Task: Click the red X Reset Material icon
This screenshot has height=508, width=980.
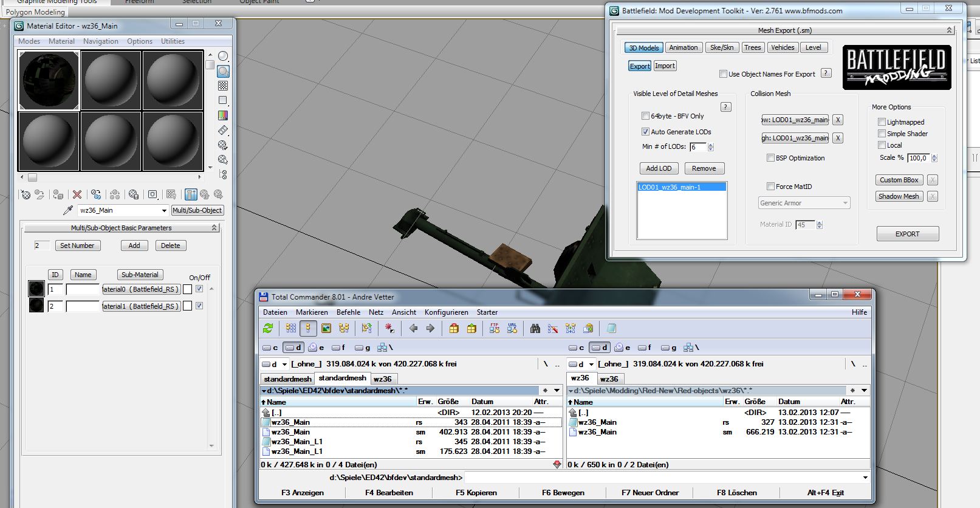Action: pyautogui.click(x=77, y=194)
